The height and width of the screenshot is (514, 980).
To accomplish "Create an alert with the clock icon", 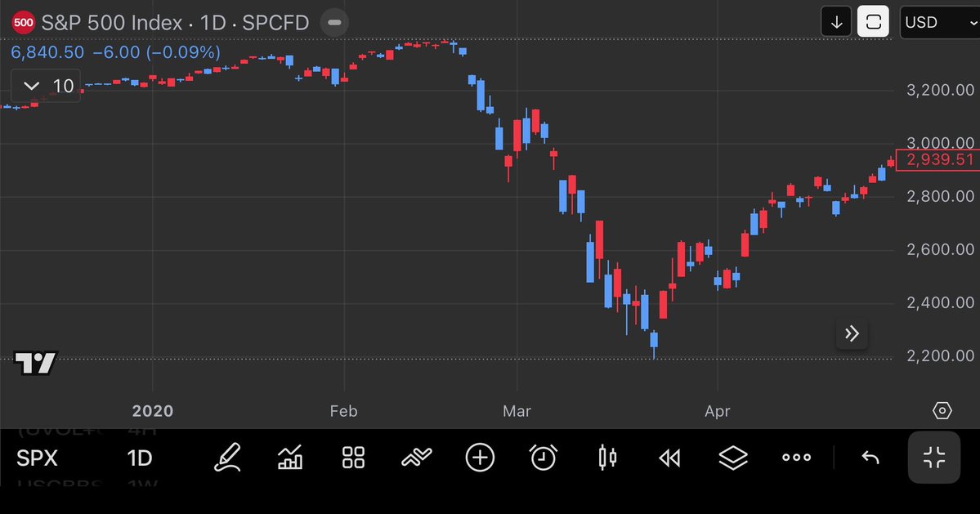I will tap(543, 458).
